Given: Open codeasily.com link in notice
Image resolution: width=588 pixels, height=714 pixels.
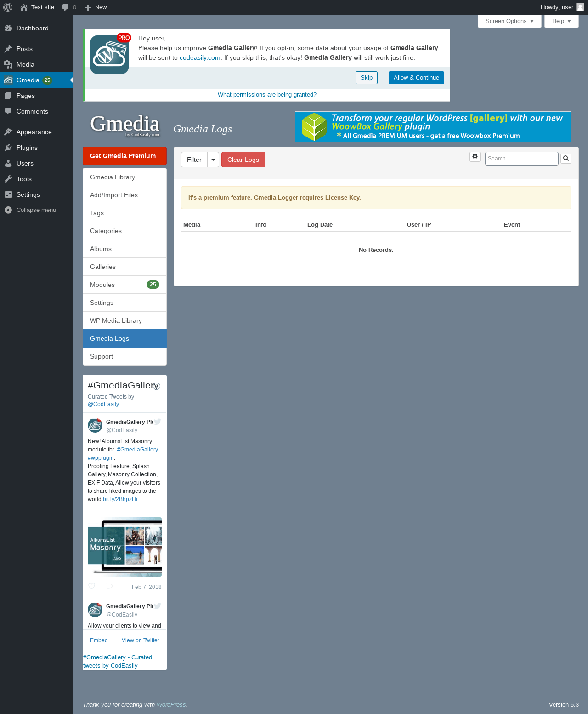Looking at the screenshot, I should 200,58.
